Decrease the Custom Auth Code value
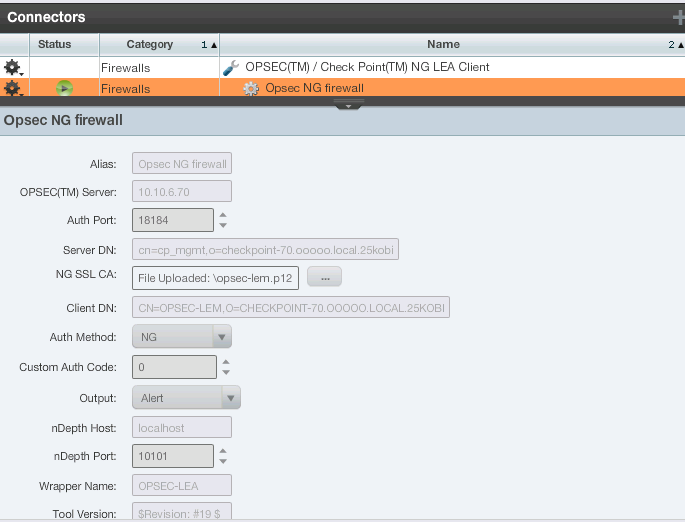The image size is (685, 522). (226, 372)
